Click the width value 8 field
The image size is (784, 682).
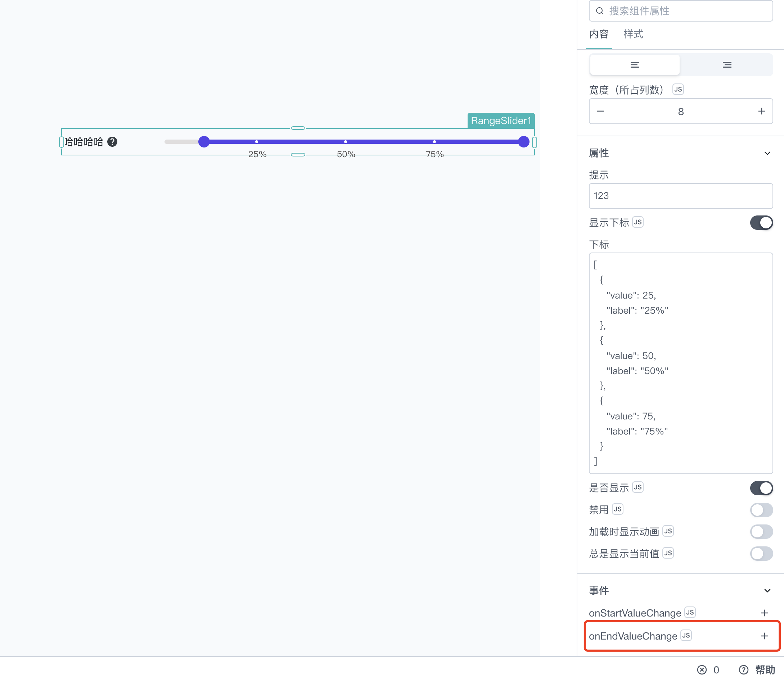click(x=681, y=112)
